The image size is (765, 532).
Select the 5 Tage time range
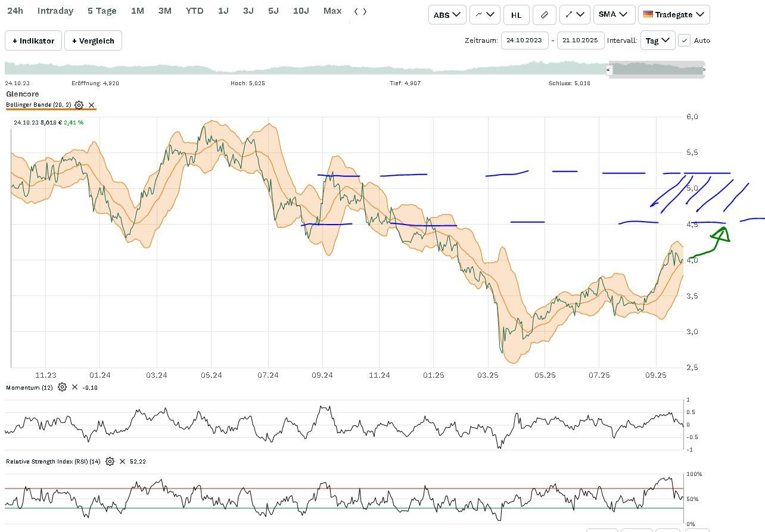[102, 11]
